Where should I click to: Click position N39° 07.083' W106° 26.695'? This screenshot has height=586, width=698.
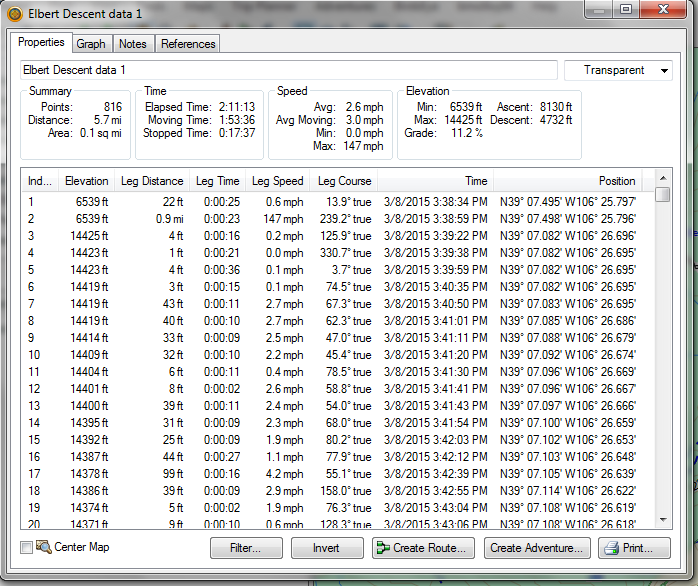[x=568, y=304]
